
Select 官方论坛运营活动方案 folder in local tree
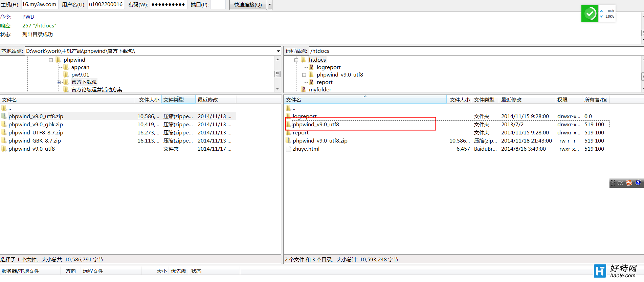click(x=97, y=90)
